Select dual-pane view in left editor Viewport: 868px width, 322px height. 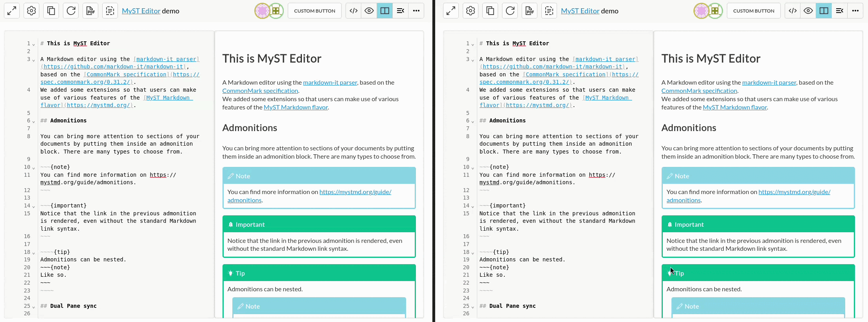click(385, 11)
